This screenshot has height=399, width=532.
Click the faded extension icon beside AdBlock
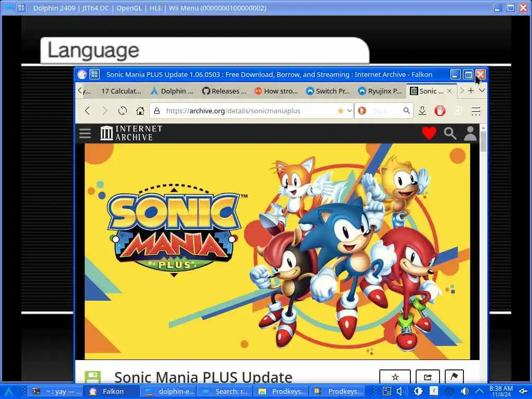[x=458, y=111]
